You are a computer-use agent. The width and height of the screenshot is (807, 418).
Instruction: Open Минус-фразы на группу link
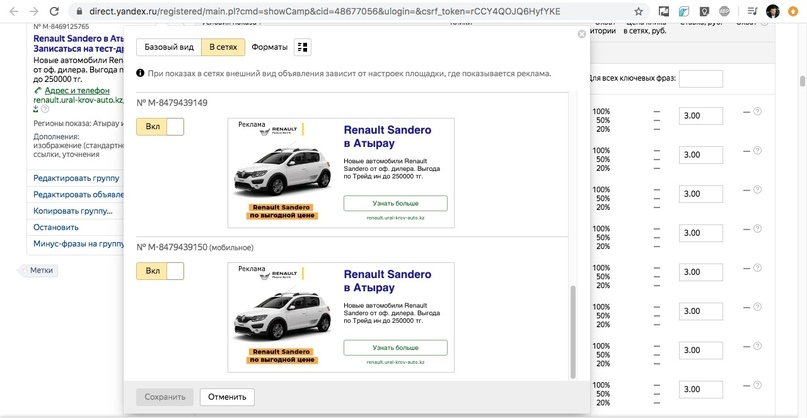(x=78, y=243)
